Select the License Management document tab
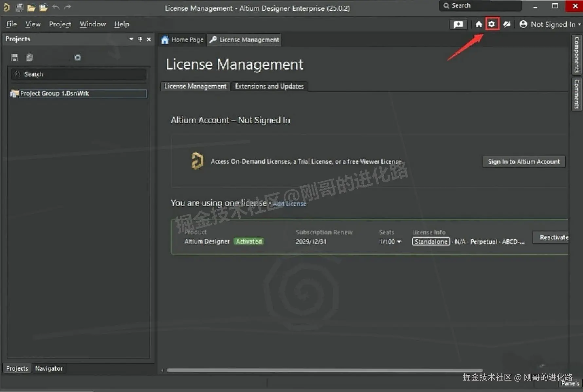Screen dimensions: 583x392 click(x=244, y=40)
